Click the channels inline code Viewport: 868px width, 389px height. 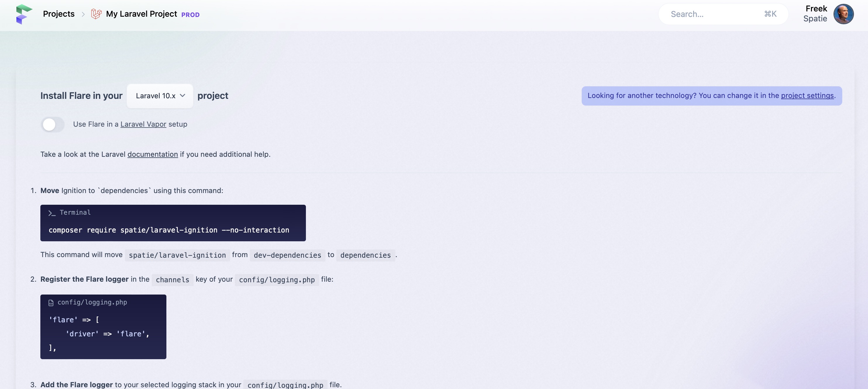[x=173, y=280]
